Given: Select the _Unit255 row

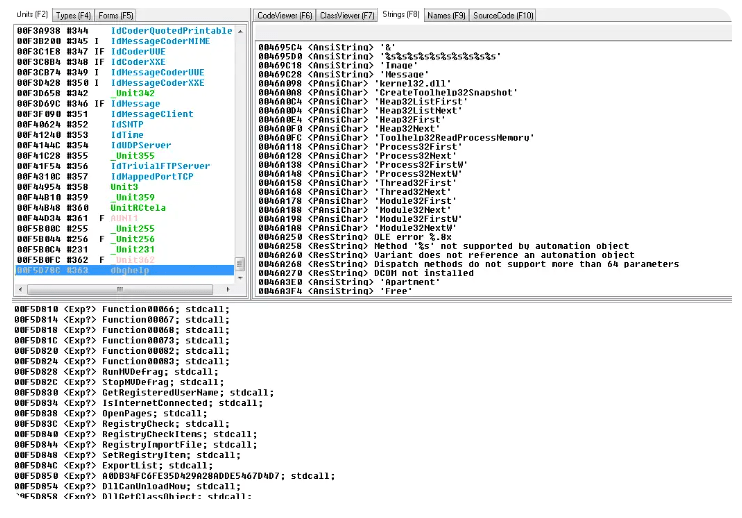Looking at the screenshot, I should tap(125, 228).
